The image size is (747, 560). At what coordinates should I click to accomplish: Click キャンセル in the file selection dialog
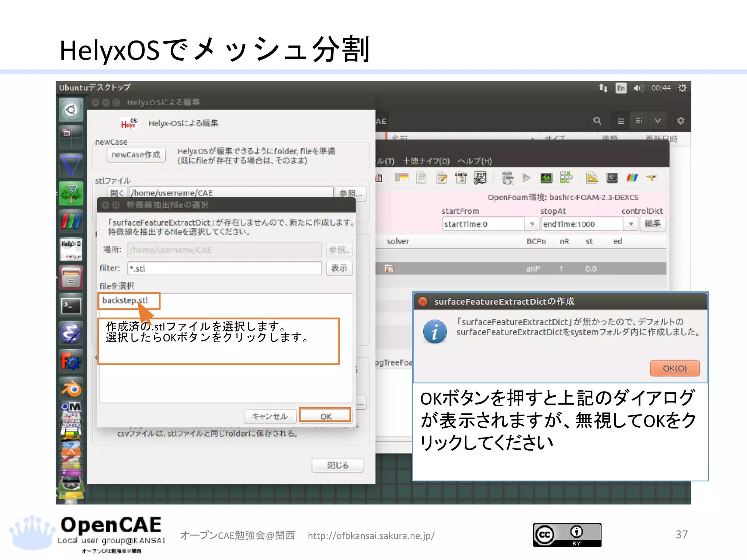tap(270, 416)
